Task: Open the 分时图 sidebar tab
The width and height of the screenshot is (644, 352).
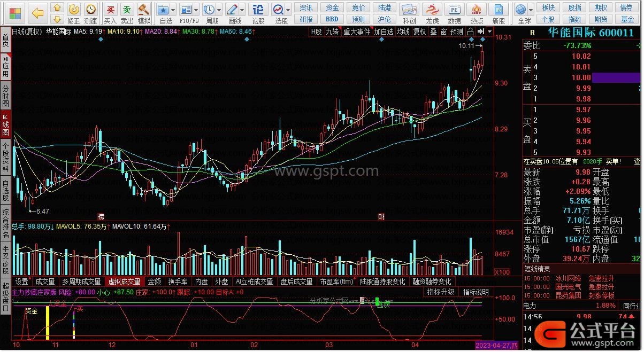Action: pyautogui.click(x=5, y=96)
